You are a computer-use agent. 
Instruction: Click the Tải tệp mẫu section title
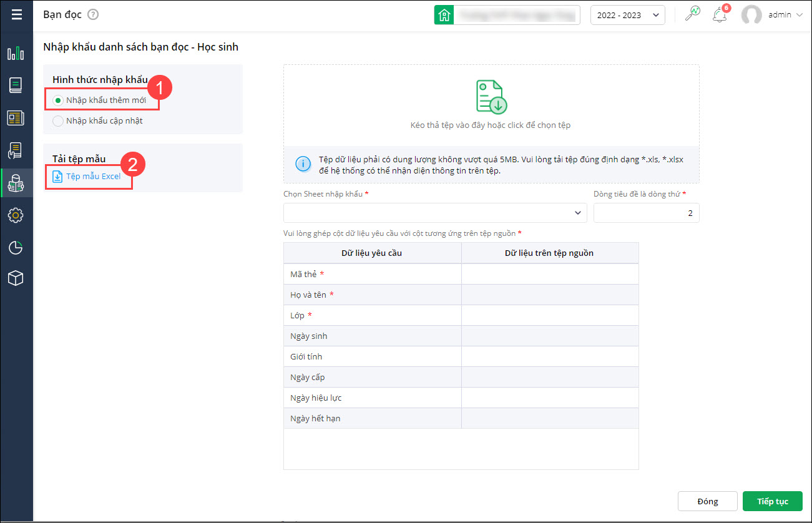[79, 159]
